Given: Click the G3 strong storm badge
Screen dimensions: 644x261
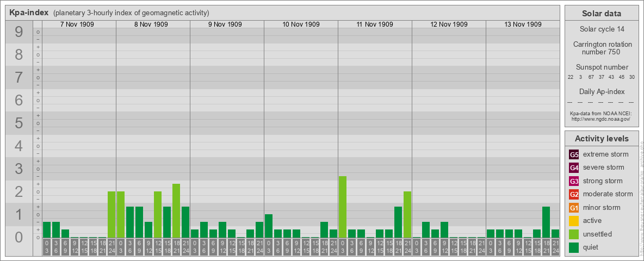Looking at the screenshot, I should click(574, 181).
